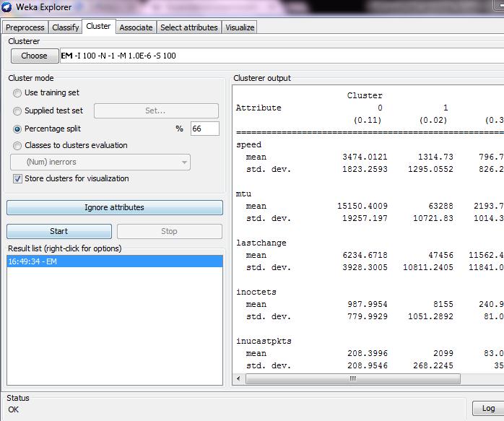
Task: Click the lastchange mean value 47456
Action: 440,255
